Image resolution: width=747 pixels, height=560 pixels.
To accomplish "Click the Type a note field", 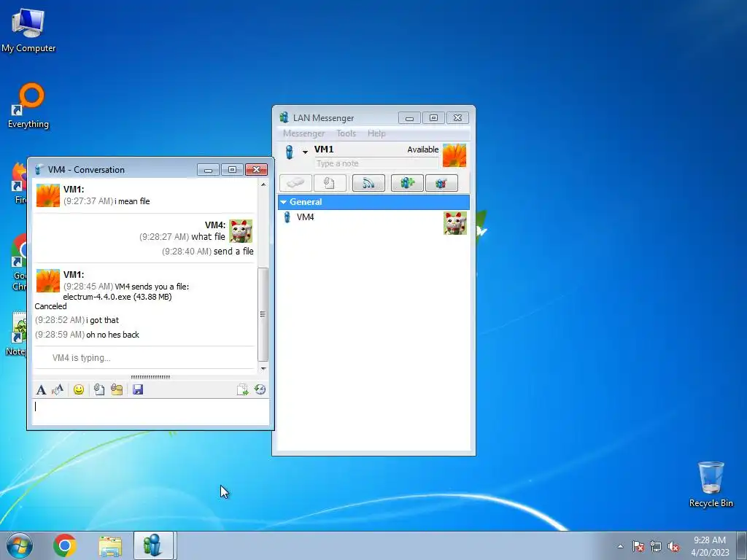I will tap(376, 163).
